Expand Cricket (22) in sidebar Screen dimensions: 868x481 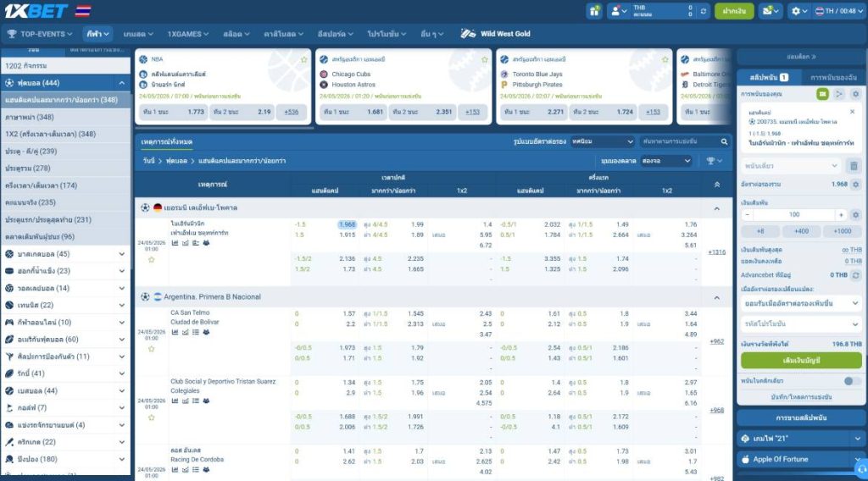(x=122, y=442)
